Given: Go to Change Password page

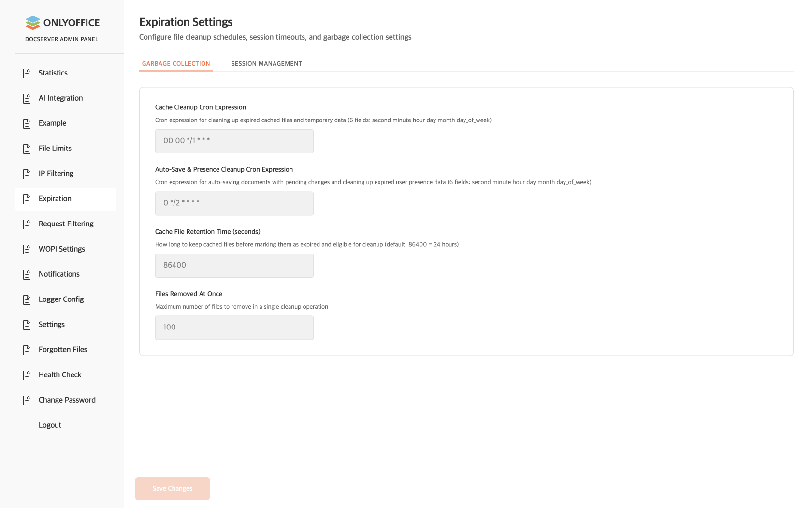Looking at the screenshot, I should [x=67, y=400].
